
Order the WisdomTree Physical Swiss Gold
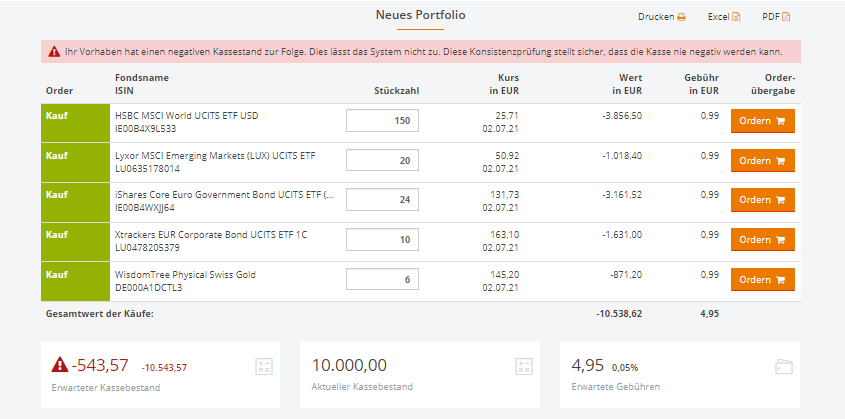(762, 279)
